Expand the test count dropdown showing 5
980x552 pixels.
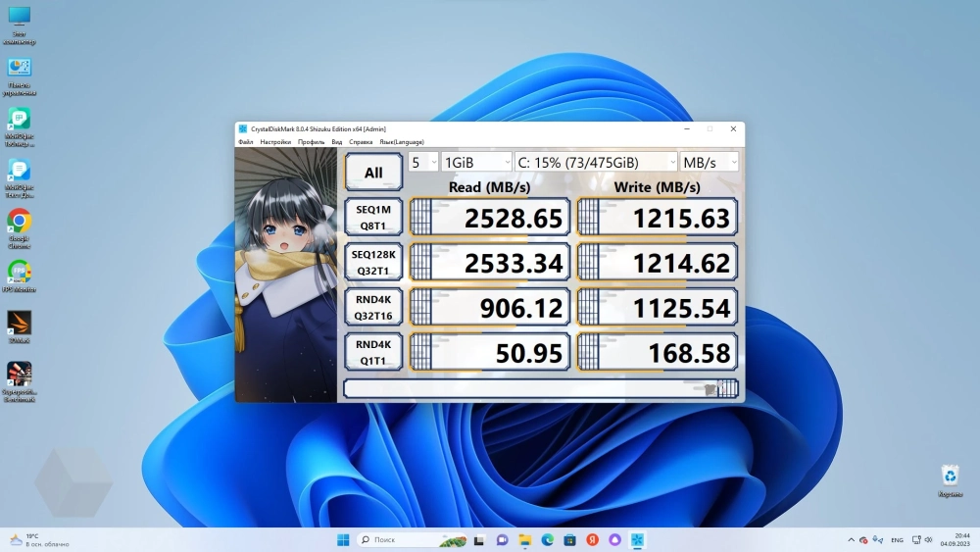[x=423, y=162]
